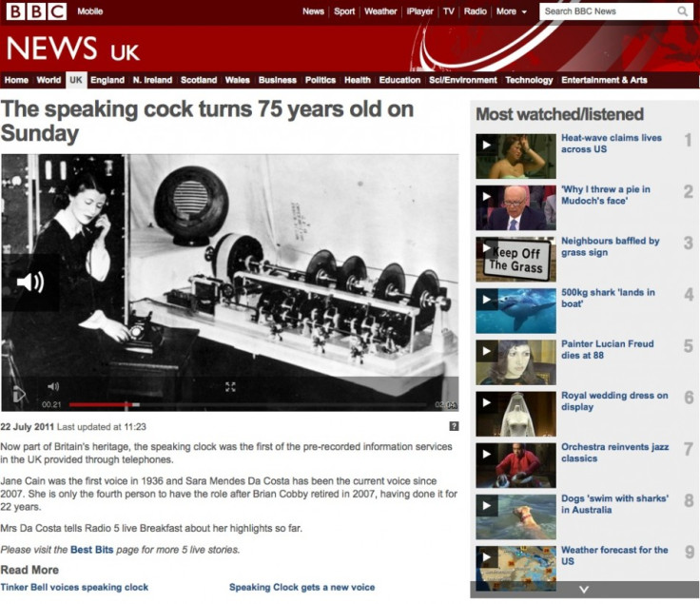
Task: Click the 22 July 2011 date text
Action: (x=27, y=426)
